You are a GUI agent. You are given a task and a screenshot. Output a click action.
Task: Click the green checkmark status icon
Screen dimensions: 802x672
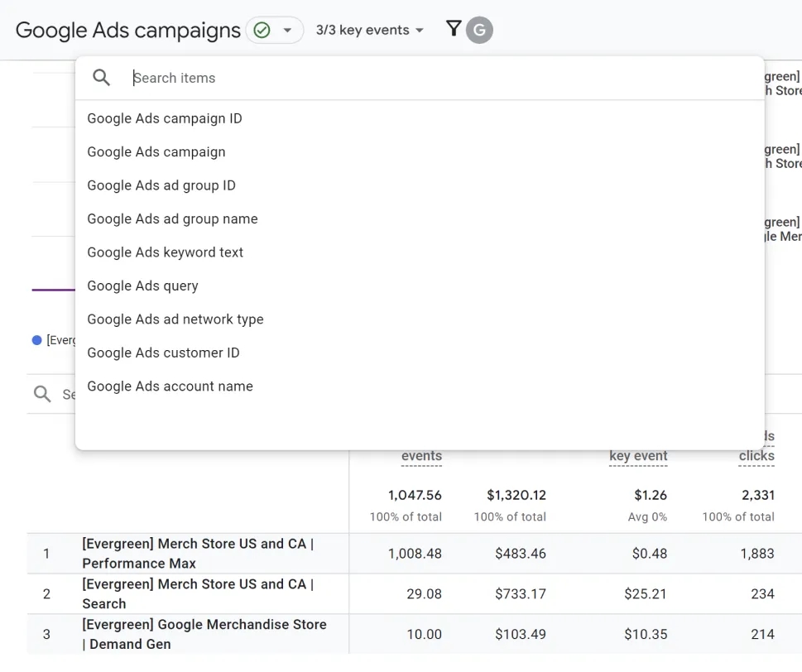[x=262, y=30]
